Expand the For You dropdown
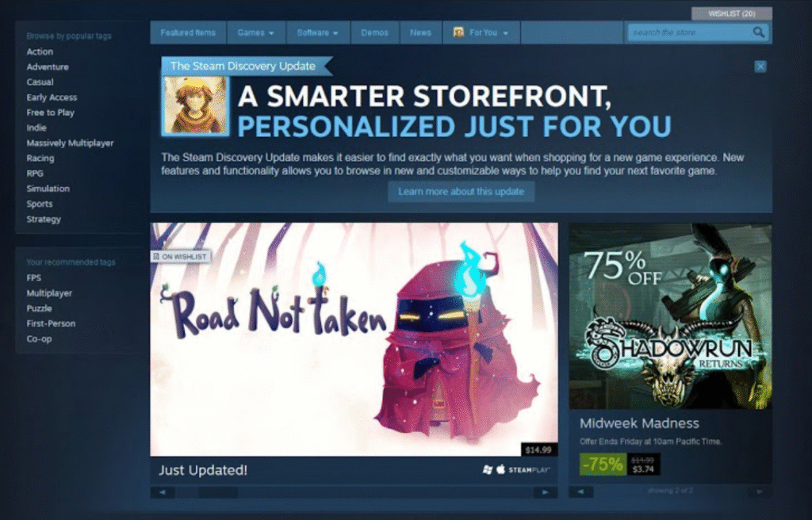The width and height of the screenshot is (812, 520). pos(482,32)
